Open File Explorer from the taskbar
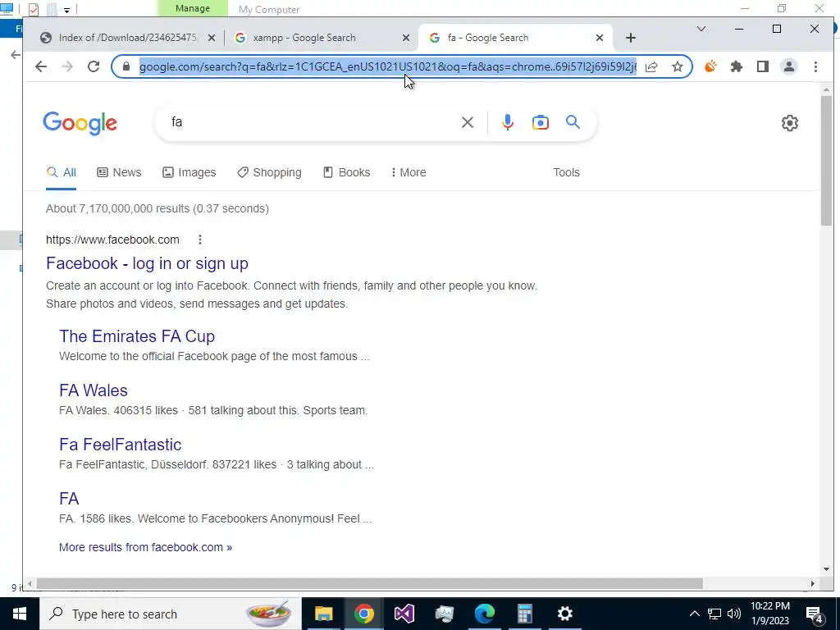Viewport: 840px width, 630px height. point(323,614)
